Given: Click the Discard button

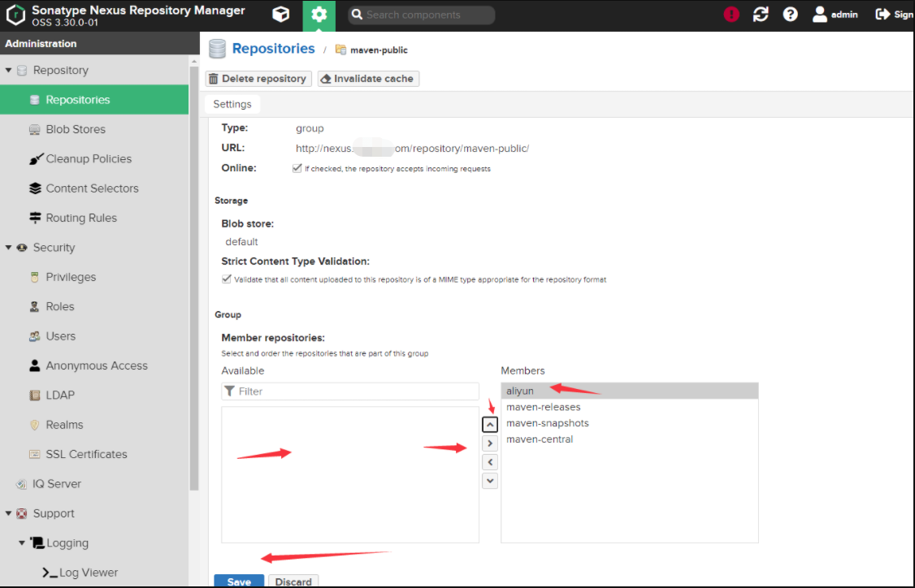Looking at the screenshot, I should pos(293,582).
